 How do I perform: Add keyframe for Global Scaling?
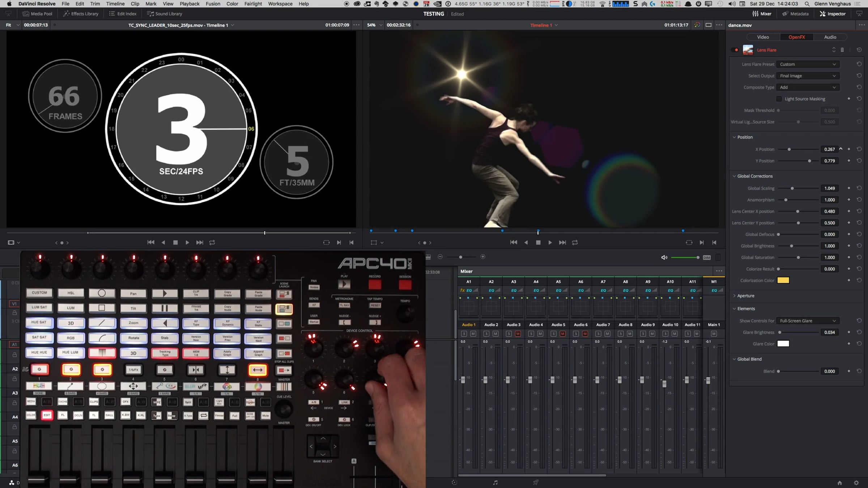point(849,188)
